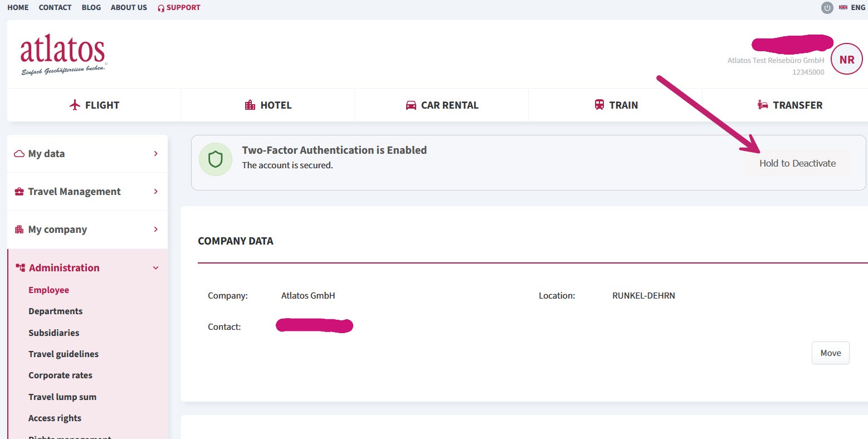Open the HOTEL tab
Screen dimensions: 868x439
point(268,105)
